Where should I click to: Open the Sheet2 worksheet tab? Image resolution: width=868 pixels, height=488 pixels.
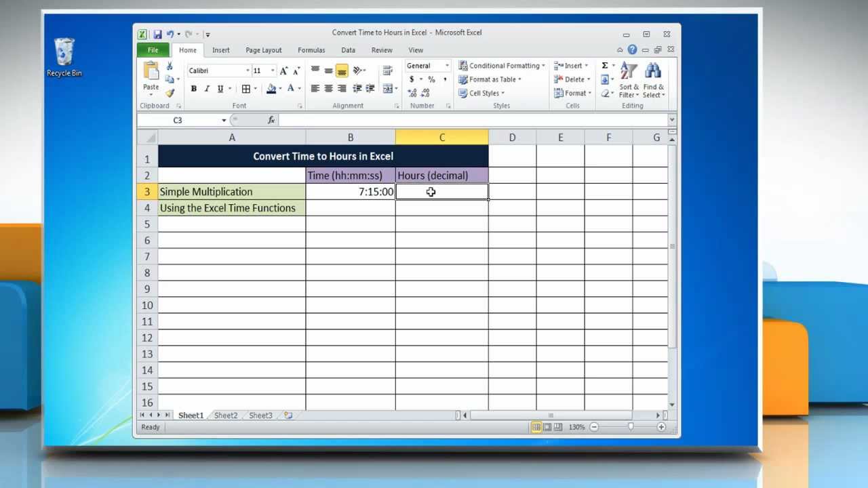(x=226, y=415)
